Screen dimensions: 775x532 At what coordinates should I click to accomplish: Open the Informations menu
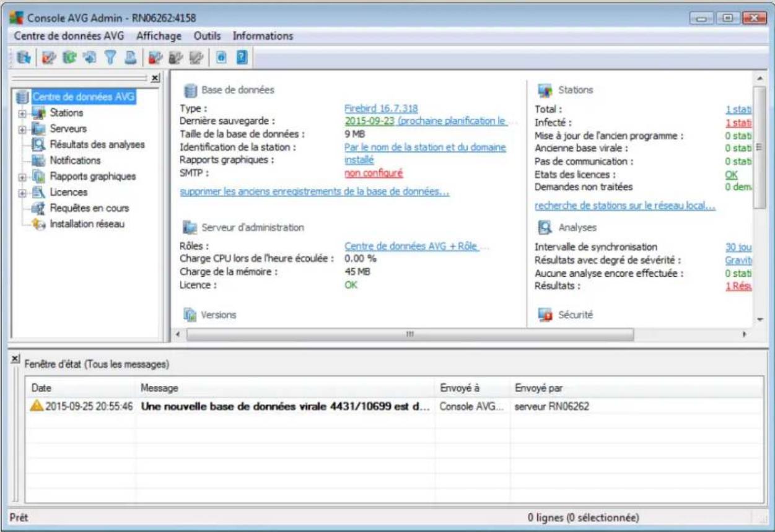click(x=263, y=36)
